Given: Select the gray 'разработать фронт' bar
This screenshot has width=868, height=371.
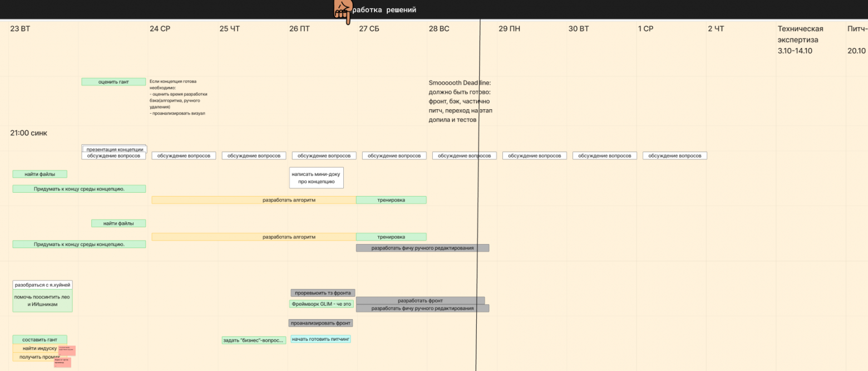Looking at the screenshot, I should point(420,301).
